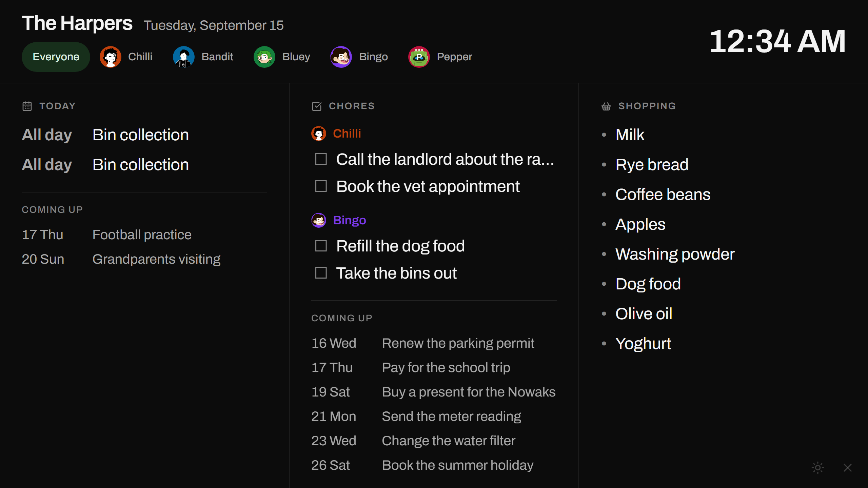
Task: Click Chilli's avatar in the Chores list
Action: [319, 134]
